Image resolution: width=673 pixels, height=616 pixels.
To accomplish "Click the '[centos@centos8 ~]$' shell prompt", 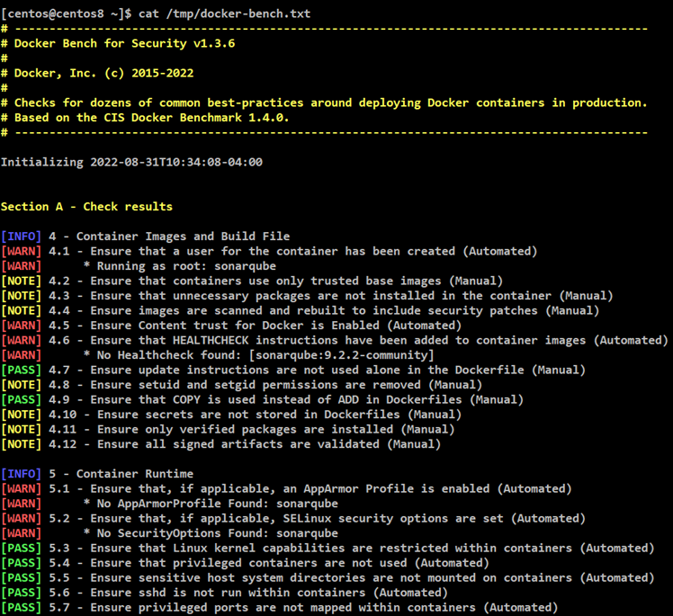I will tap(66, 13).
